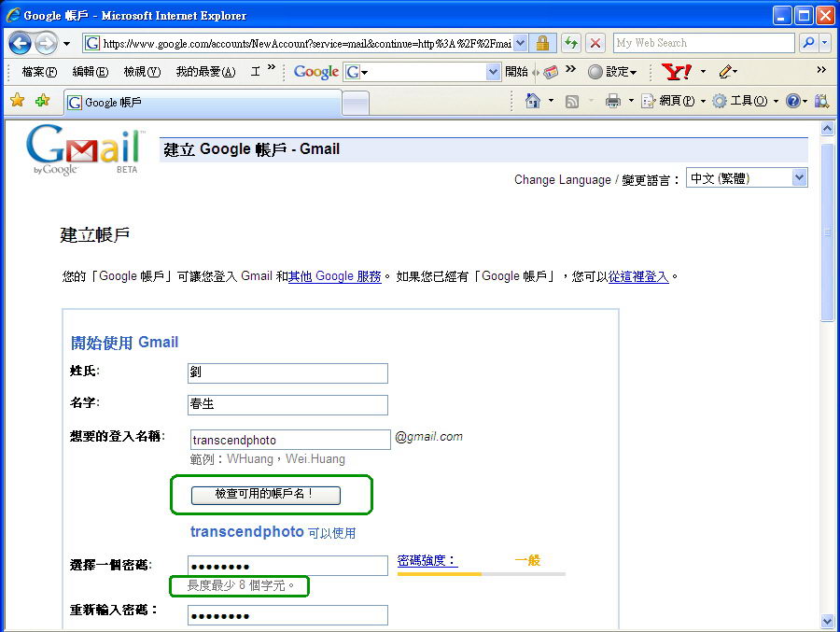Click the Yahoo toolbar pencil icon

click(x=726, y=71)
